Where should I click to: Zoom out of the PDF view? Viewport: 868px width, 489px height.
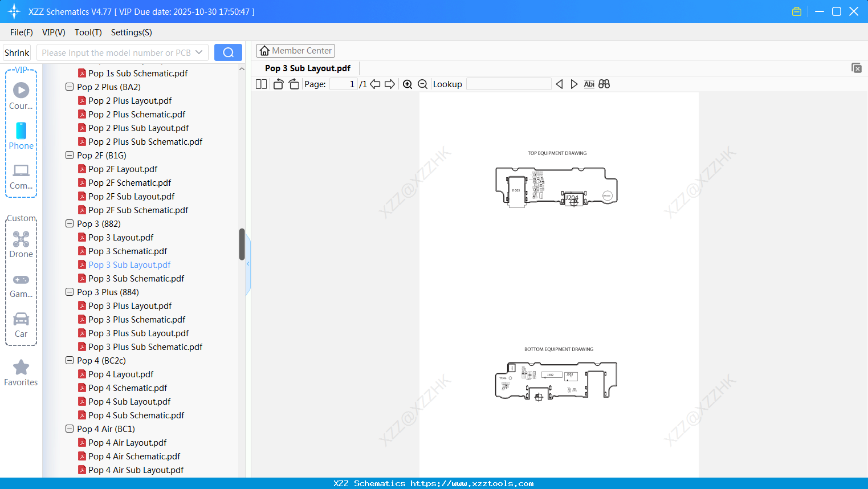click(422, 84)
